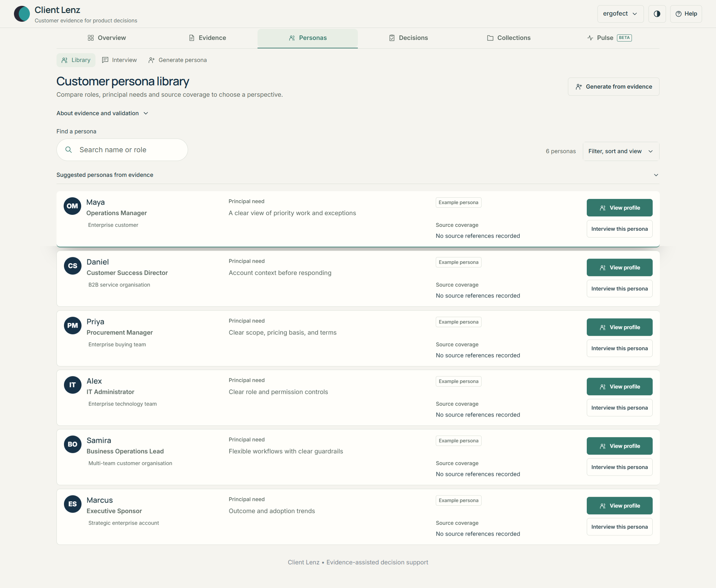
Task: View profile for Daniel
Action: (x=620, y=268)
